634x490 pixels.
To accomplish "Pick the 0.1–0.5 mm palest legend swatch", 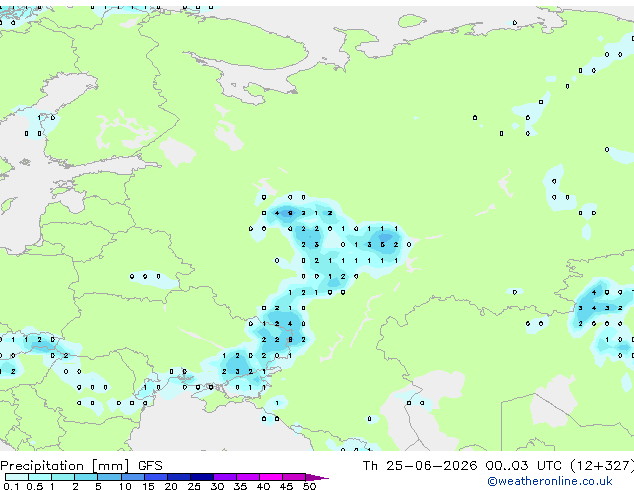I will coord(17,477).
